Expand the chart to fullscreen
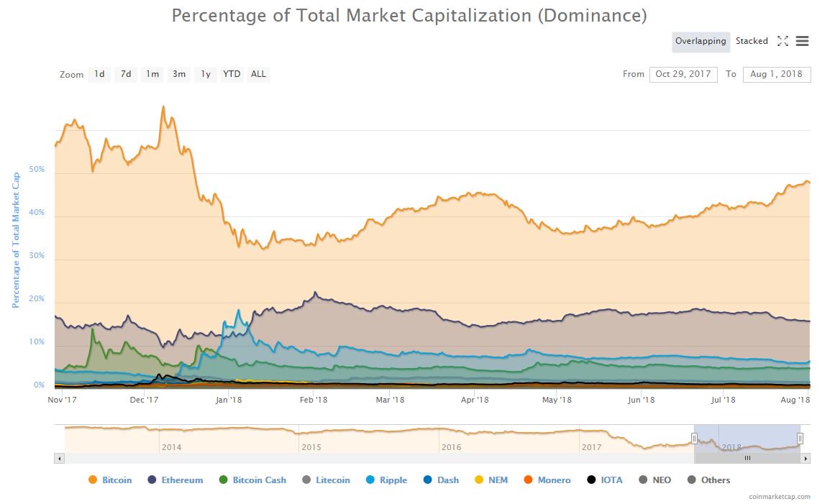This screenshot has height=504, width=830. point(783,41)
